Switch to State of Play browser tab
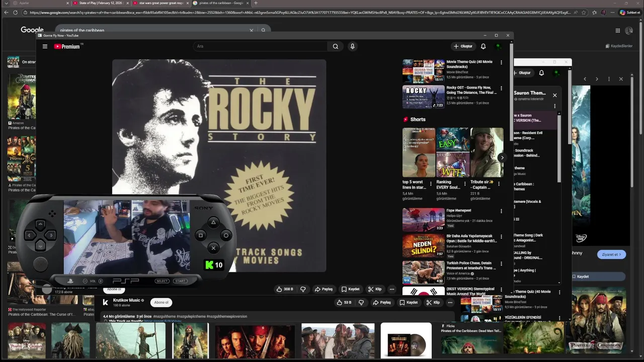The width and height of the screenshot is (644, 362). (x=100, y=3)
